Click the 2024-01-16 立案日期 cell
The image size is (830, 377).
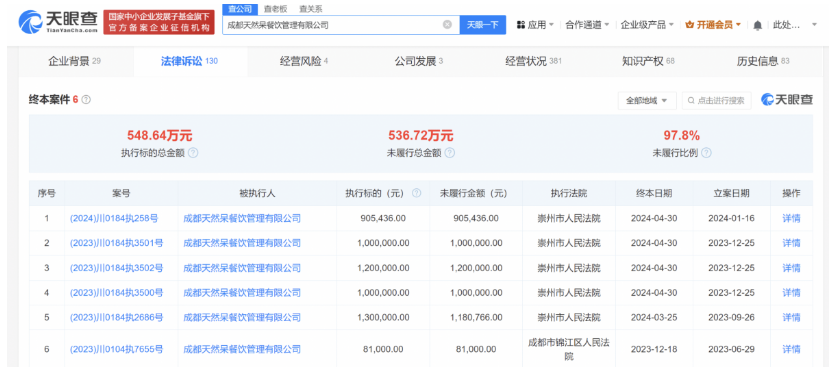[731, 218]
